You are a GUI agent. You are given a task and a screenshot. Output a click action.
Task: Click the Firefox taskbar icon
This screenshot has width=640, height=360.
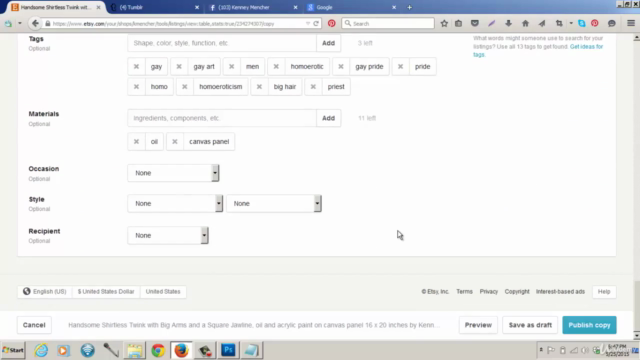pos(181,350)
